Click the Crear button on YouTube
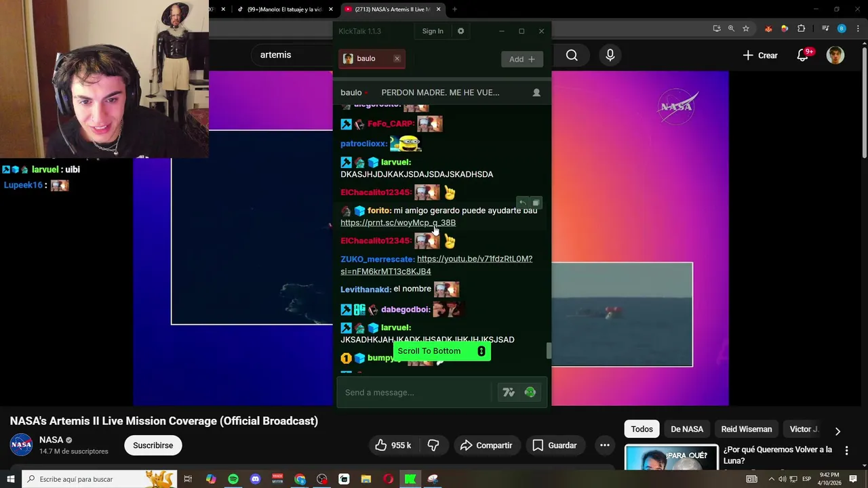The width and height of the screenshot is (868, 488). pos(760,56)
